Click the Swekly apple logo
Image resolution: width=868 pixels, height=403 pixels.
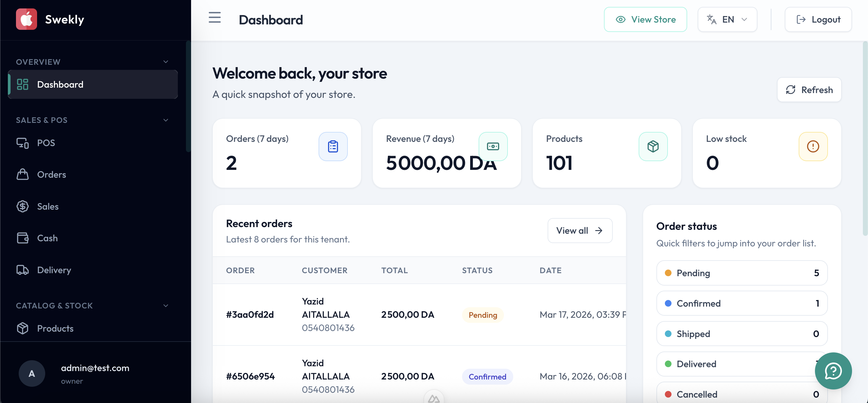(x=27, y=19)
